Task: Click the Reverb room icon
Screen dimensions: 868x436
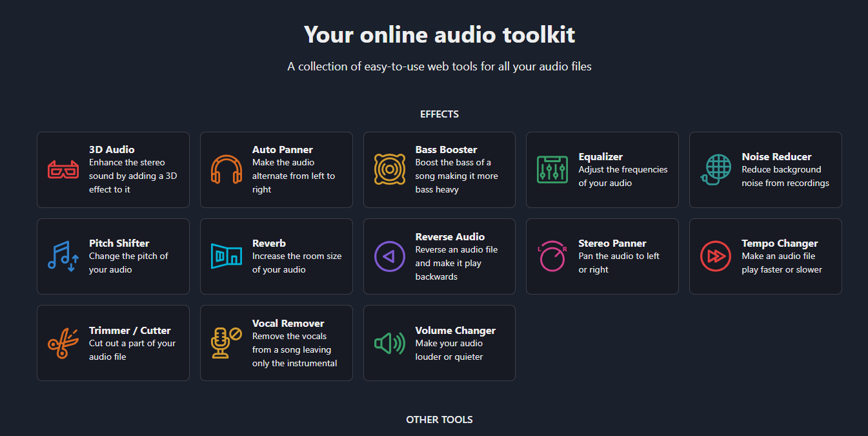Action: [x=227, y=256]
